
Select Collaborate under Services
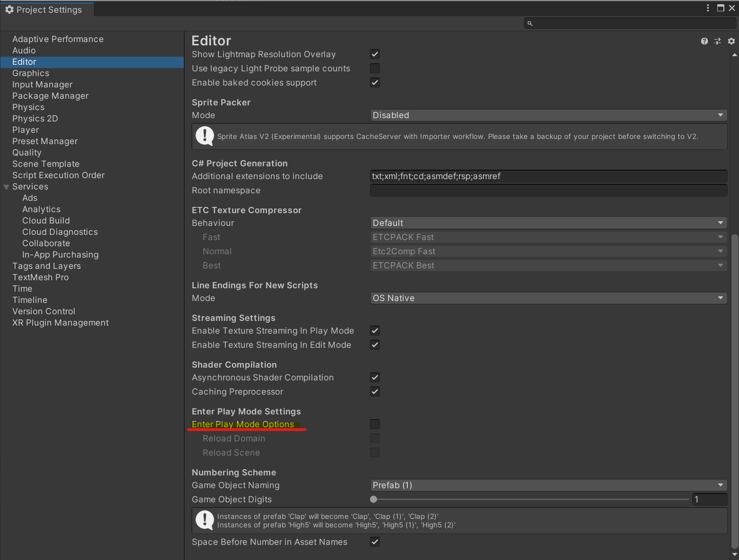tap(46, 243)
